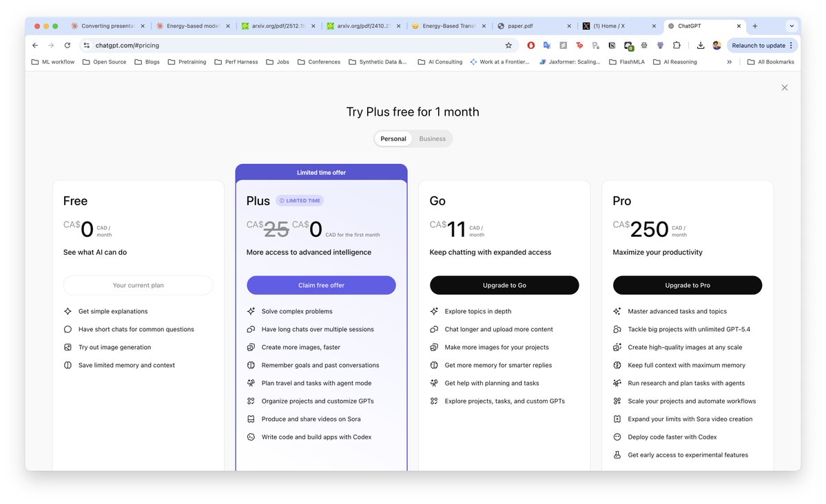826x504 pixels.
Task: Open the Pretraining bookmarks folder
Action: [x=187, y=61]
